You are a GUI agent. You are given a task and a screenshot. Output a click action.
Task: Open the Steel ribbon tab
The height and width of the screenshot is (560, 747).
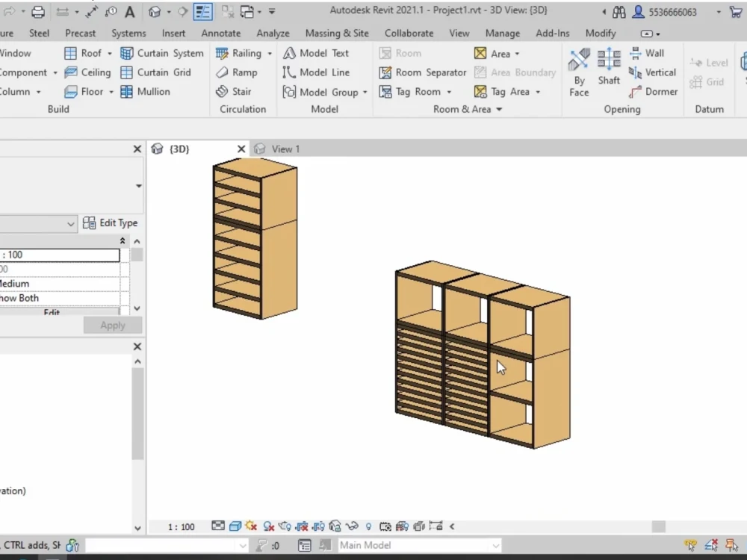click(39, 34)
